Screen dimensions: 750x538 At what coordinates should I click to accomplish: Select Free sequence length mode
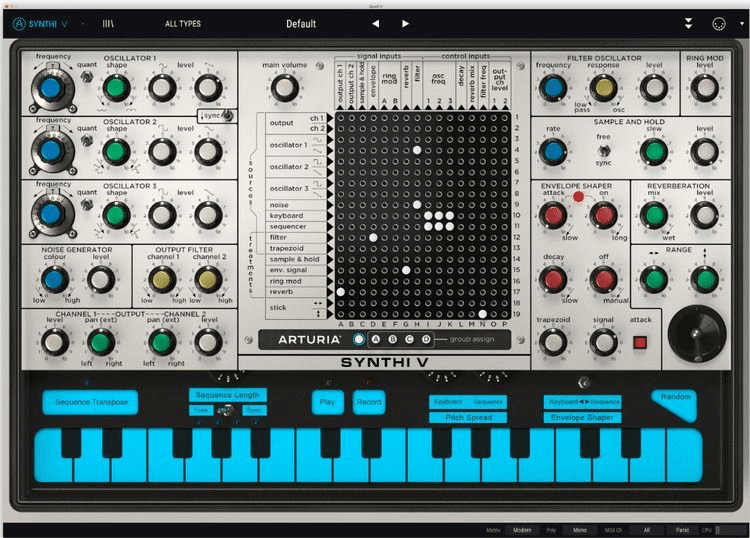tap(201, 410)
